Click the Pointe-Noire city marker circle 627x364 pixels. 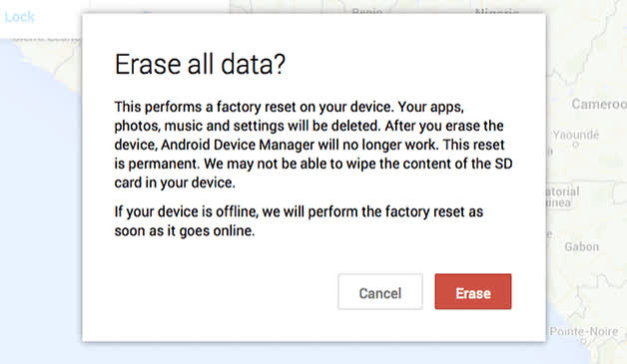[x=583, y=341]
